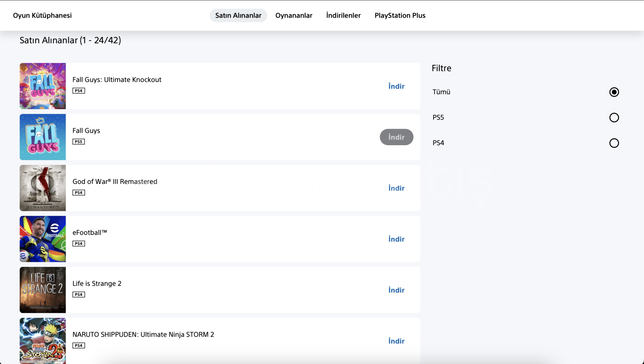Open the PlayStation Plus tab
The width and height of the screenshot is (644, 364).
400,16
